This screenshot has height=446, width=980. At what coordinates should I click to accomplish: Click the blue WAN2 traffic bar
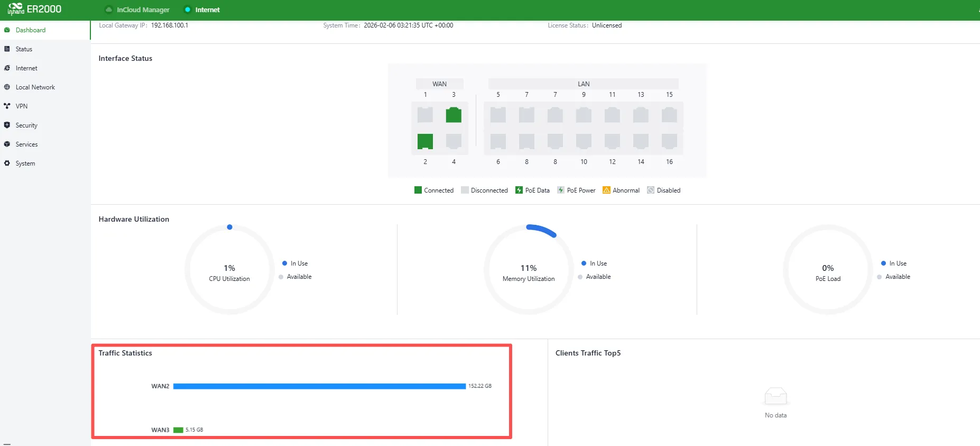click(319, 386)
